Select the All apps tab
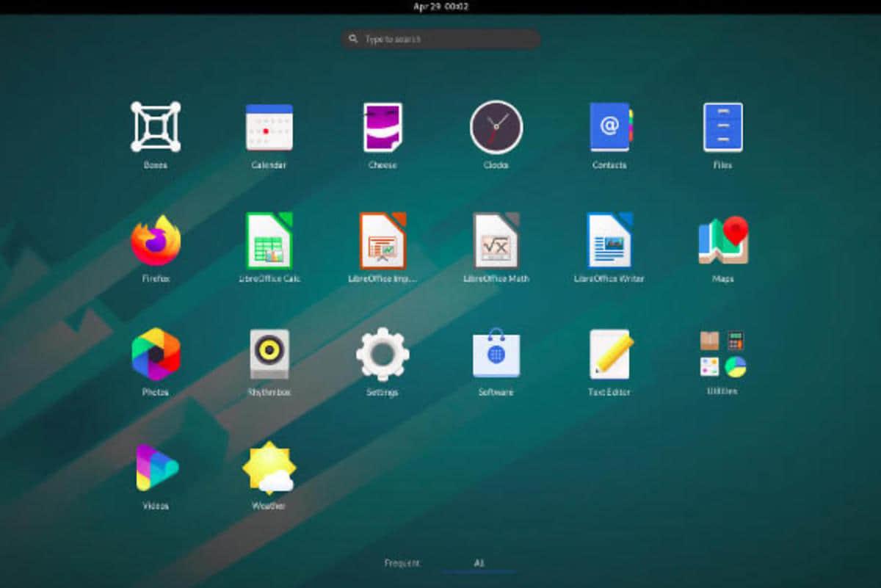 coord(479,563)
